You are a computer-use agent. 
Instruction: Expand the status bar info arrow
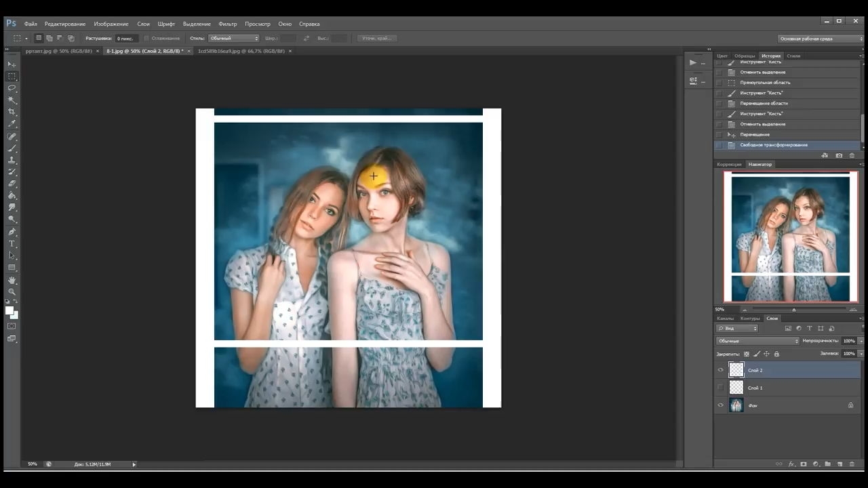[x=134, y=464]
